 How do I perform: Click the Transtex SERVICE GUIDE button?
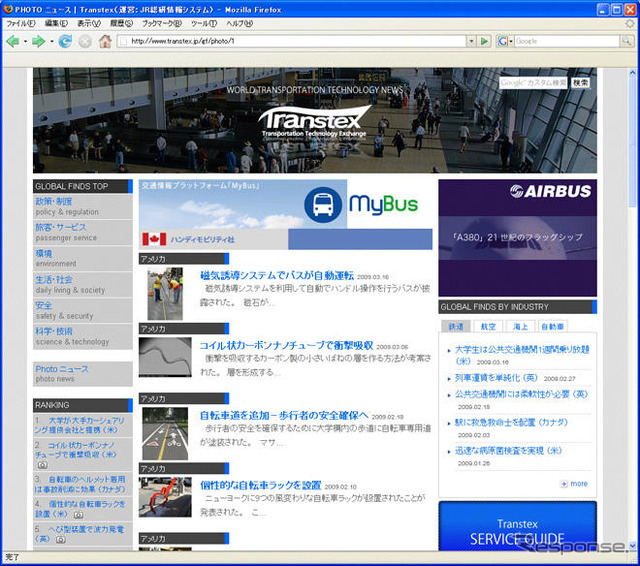click(x=518, y=526)
